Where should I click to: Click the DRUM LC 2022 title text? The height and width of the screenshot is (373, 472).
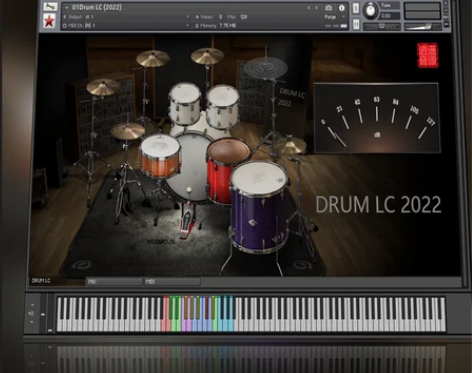(378, 204)
